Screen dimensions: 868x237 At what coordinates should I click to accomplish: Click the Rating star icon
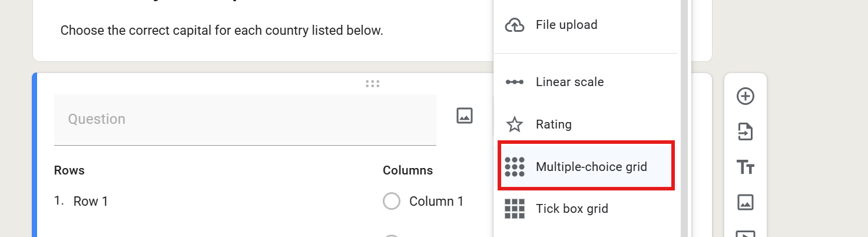515,124
